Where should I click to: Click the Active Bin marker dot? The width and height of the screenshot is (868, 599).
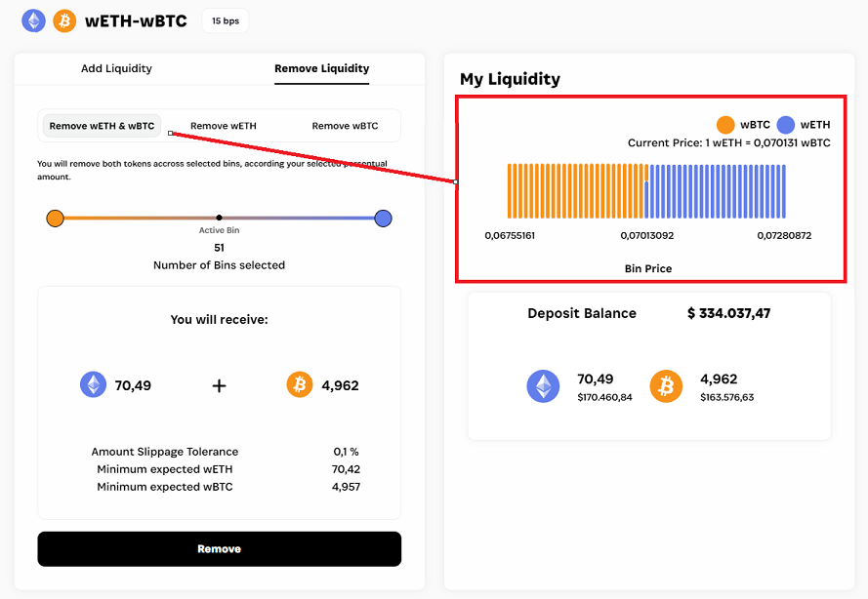[219, 218]
